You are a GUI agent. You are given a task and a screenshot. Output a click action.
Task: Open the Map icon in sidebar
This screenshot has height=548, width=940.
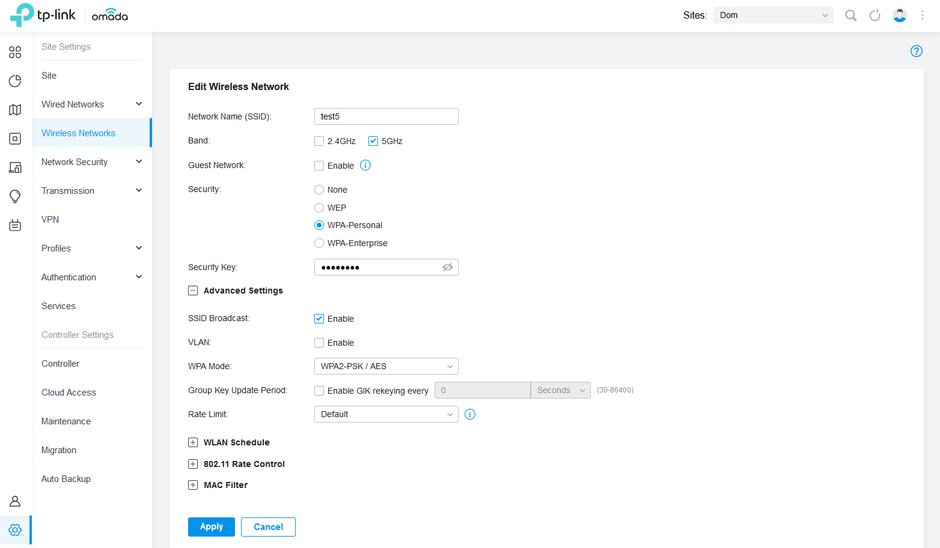pos(15,110)
